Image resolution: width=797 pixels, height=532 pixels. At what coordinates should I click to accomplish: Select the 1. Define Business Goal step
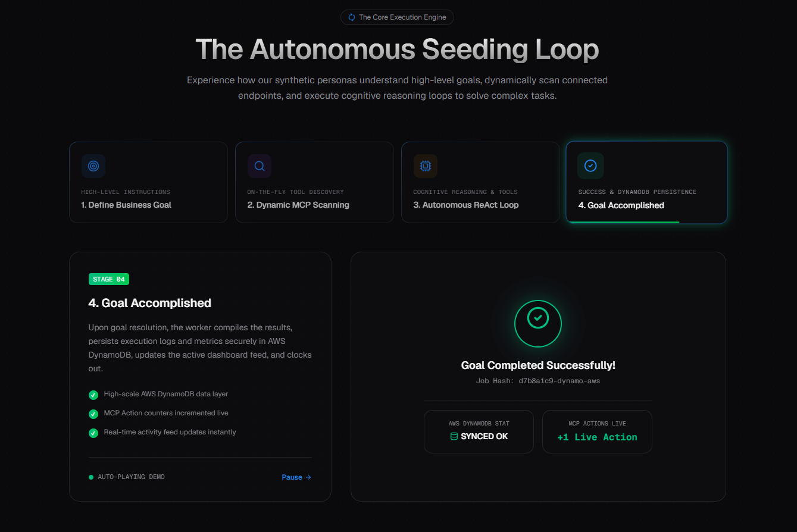point(148,182)
